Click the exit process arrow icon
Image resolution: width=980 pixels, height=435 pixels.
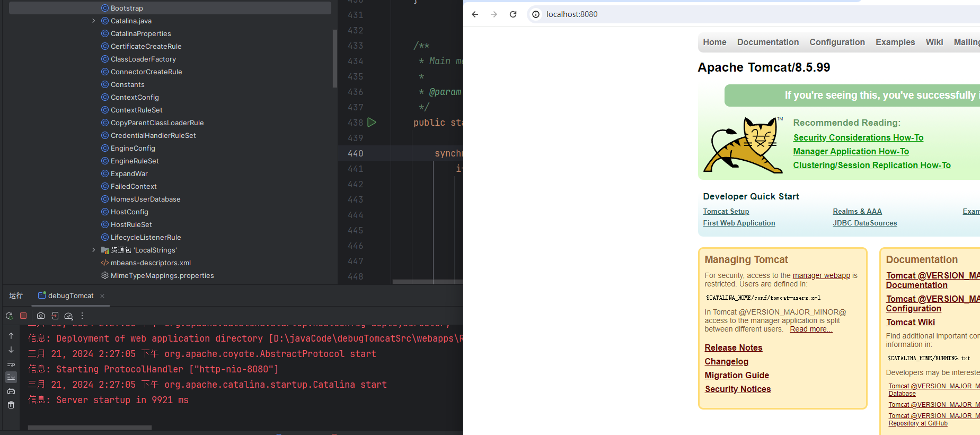pos(55,316)
